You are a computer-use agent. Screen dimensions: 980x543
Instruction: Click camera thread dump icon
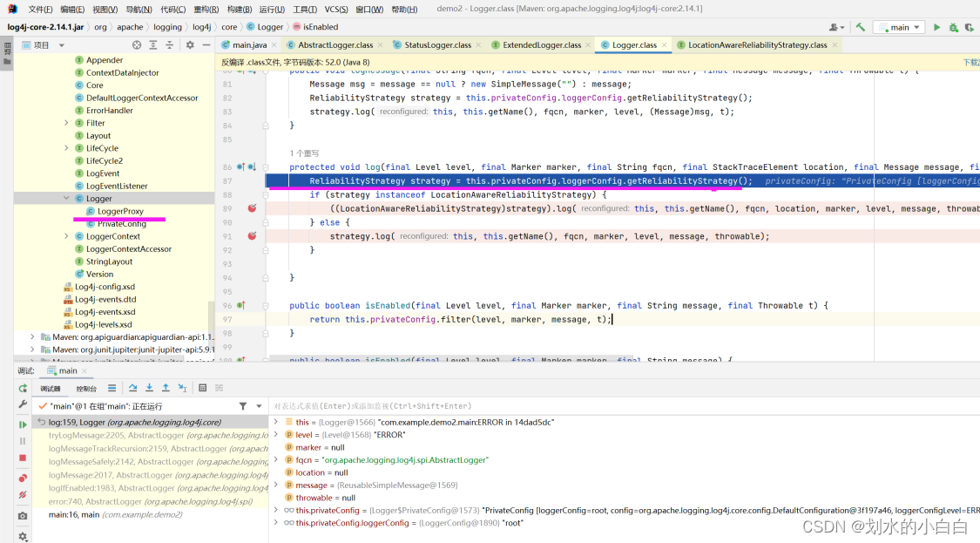(x=23, y=516)
